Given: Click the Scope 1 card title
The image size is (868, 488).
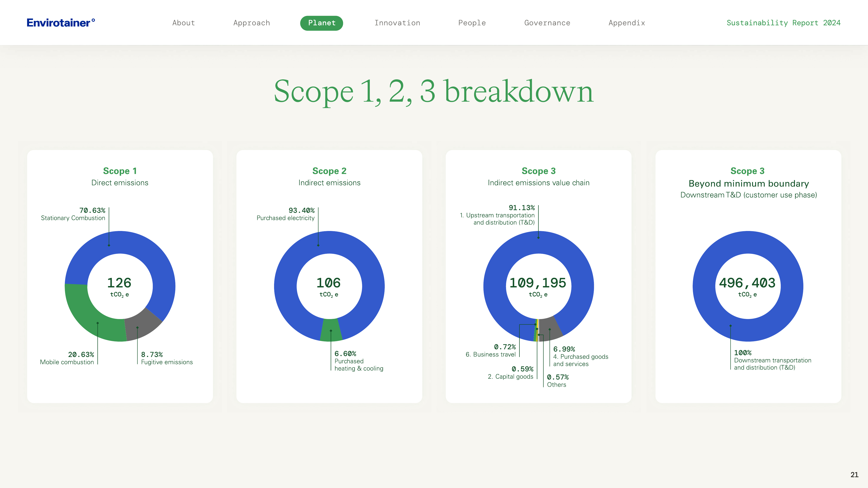Looking at the screenshot, I should (120, 171).
